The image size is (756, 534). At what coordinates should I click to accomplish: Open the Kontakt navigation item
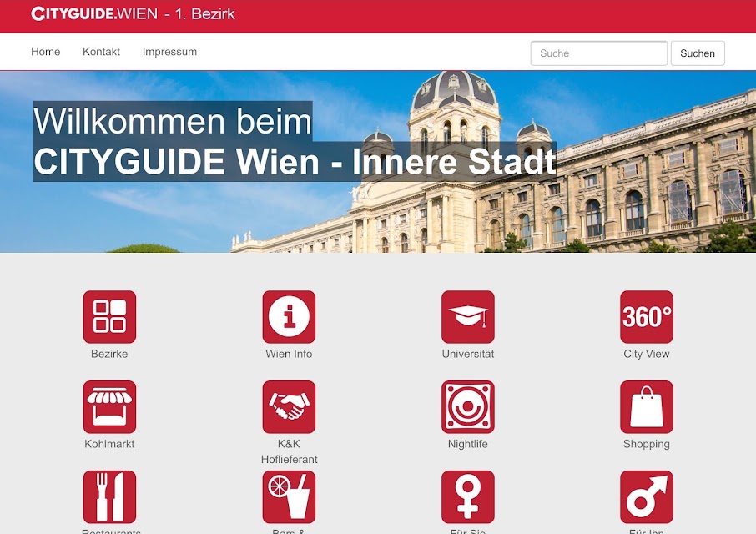click(x=101, y=52)
